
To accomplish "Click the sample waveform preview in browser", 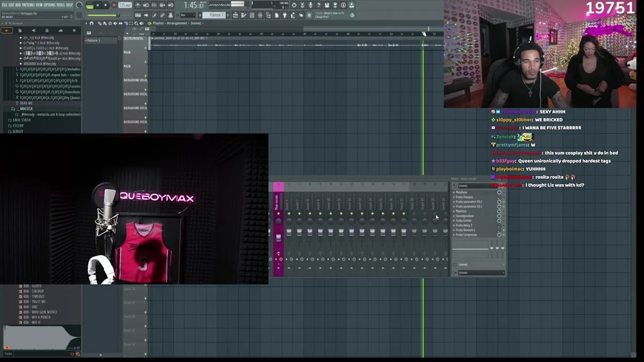I will point(41,337).
